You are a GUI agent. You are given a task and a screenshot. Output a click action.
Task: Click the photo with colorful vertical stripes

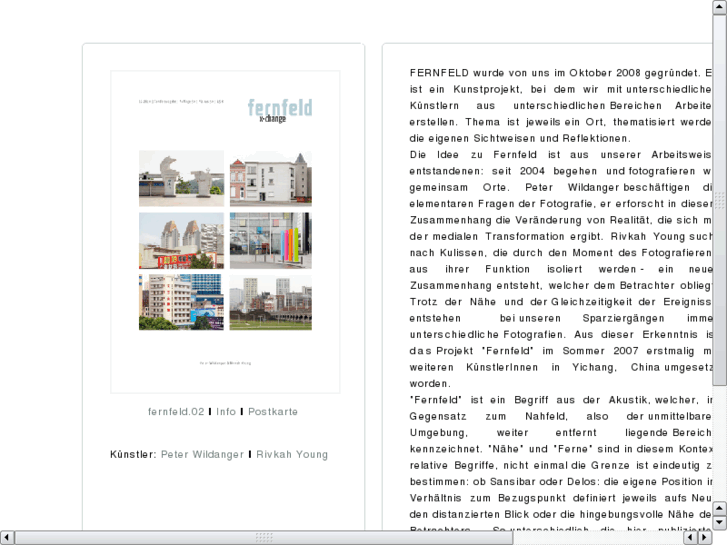click(x=271, y=241)
